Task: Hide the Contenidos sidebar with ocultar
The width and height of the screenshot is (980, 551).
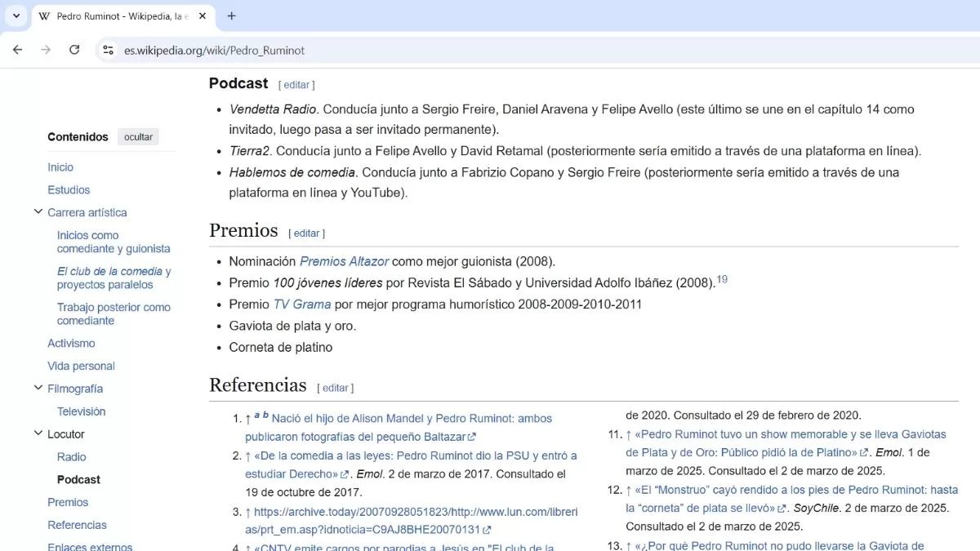Action: pyautogui.click(x=138, y=137)
